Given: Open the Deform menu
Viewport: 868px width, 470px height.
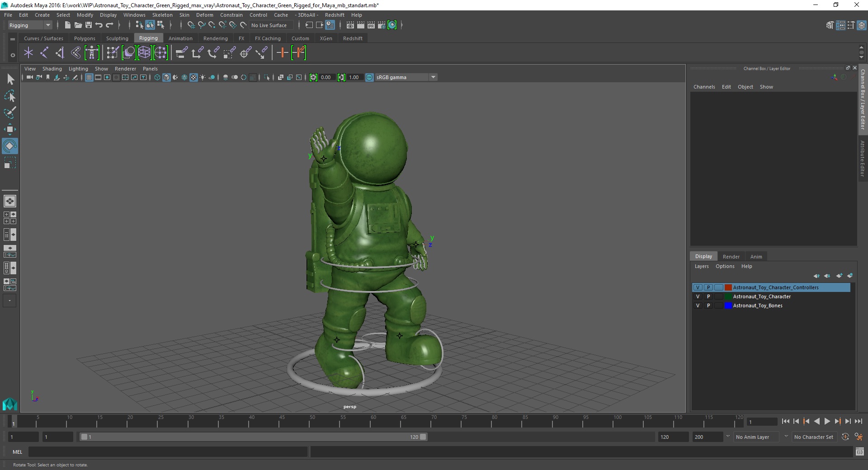Looking at the screenshot, I should (x=204, y=15).
